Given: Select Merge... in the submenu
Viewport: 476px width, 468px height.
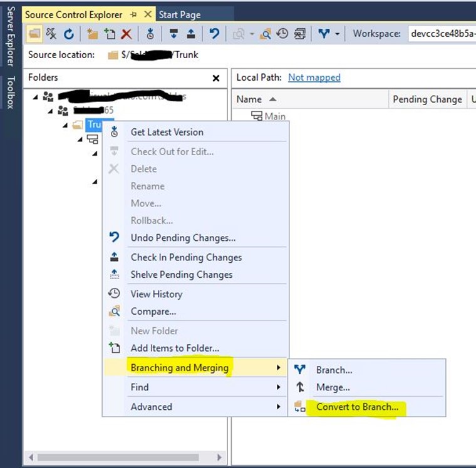Looking at the screenshot, I should tap(333, 387).
